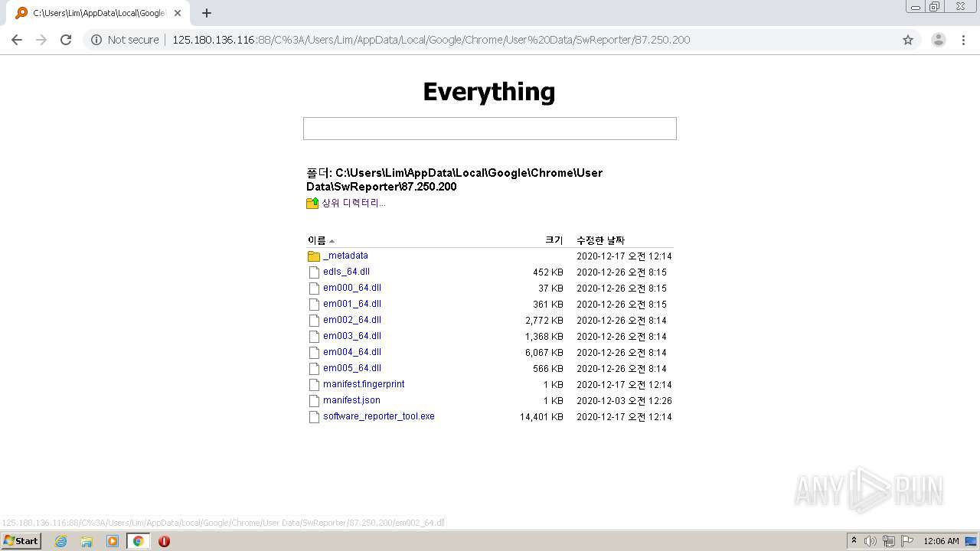Open the Chrome three-dot menu
The height and width of the screenshot is (551, 980).
click(964, 40)
